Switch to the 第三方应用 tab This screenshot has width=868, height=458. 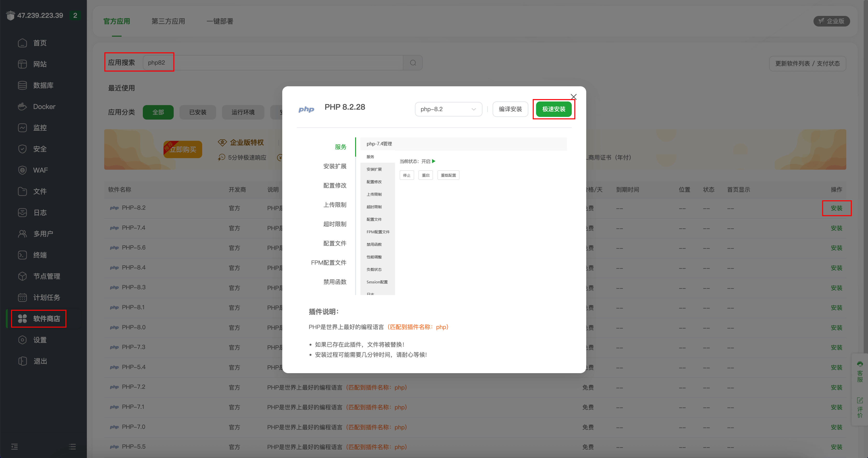(x=168, y=21)
